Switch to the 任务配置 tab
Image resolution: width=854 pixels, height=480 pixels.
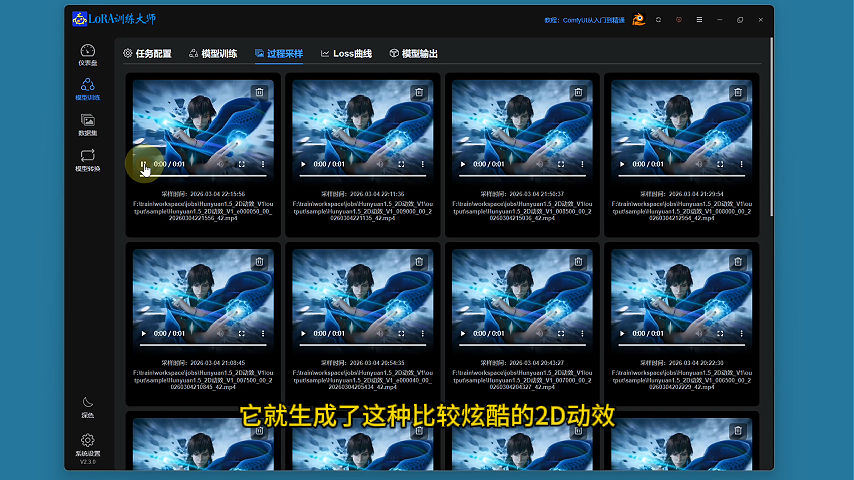tap(147, 53)
